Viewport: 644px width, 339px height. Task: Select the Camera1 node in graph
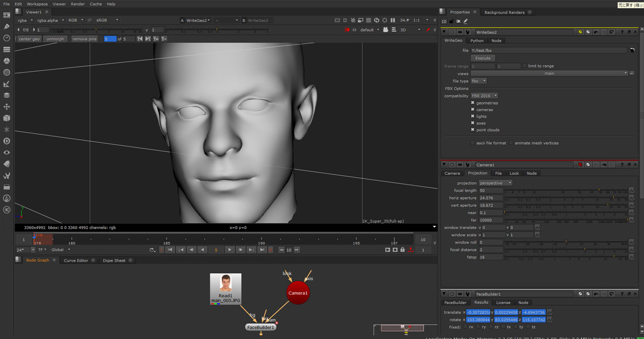pyautogui.click(x=298, y=293)
